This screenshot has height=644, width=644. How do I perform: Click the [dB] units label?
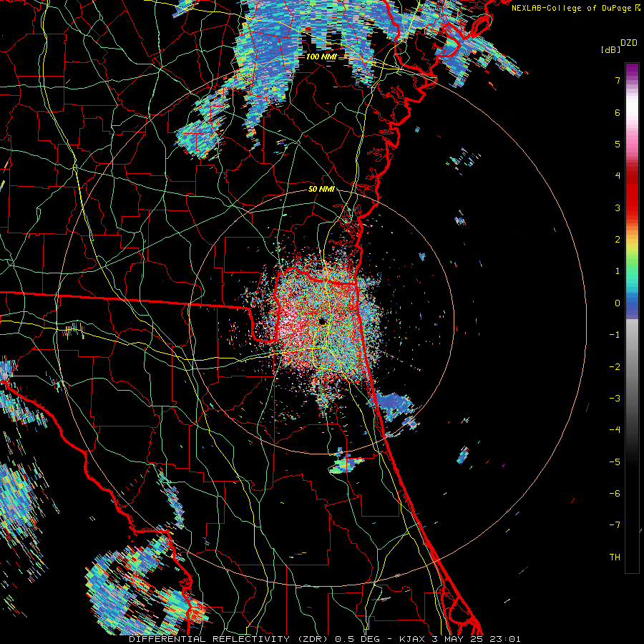tap(610, 49)
